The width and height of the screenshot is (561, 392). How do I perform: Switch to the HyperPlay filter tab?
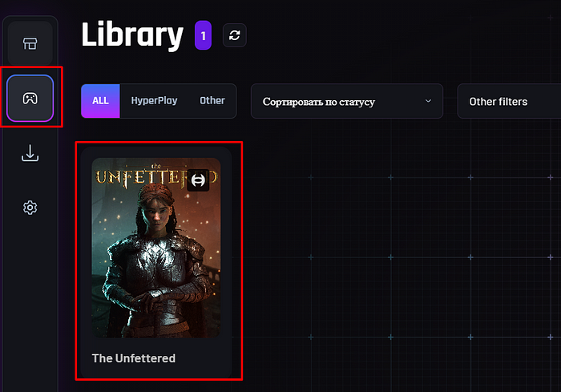[x=154, y=101]
